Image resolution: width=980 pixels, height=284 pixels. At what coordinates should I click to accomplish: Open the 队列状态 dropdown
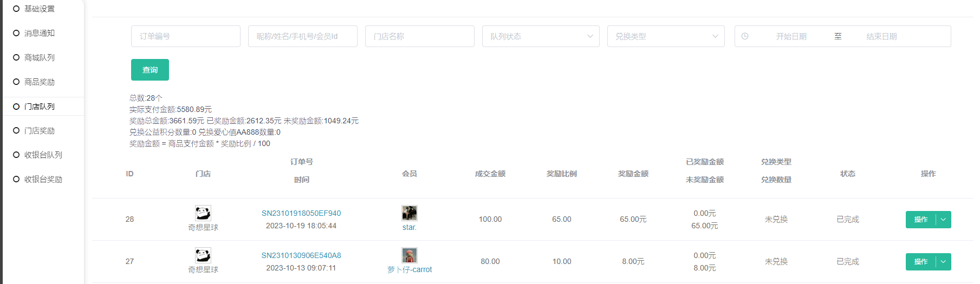tap(541, 36)
